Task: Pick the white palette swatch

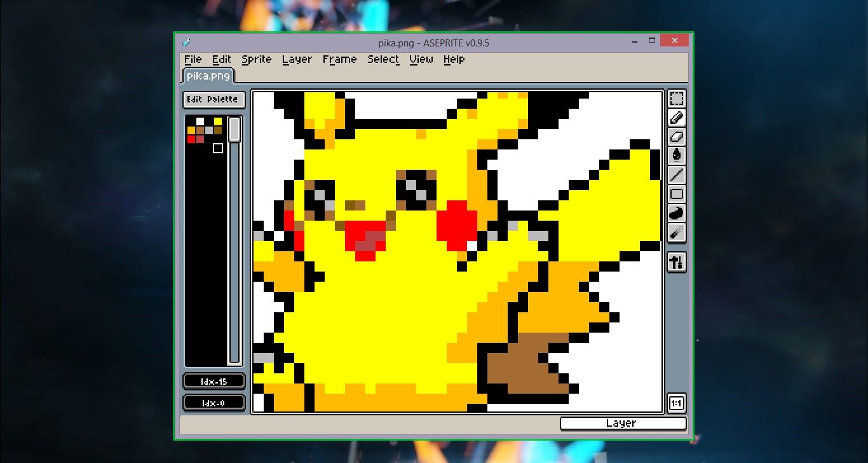Action: [200, 121]
